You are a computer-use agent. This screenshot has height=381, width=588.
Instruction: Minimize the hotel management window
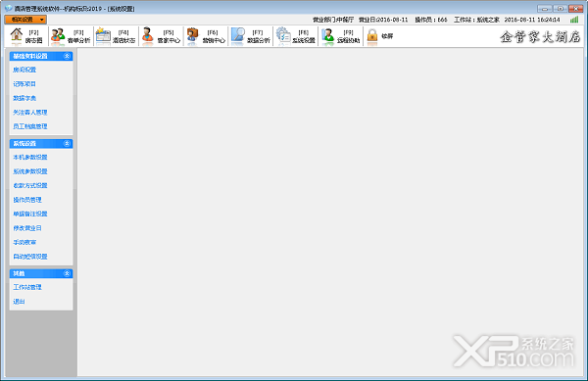click(x=545, y=8)
